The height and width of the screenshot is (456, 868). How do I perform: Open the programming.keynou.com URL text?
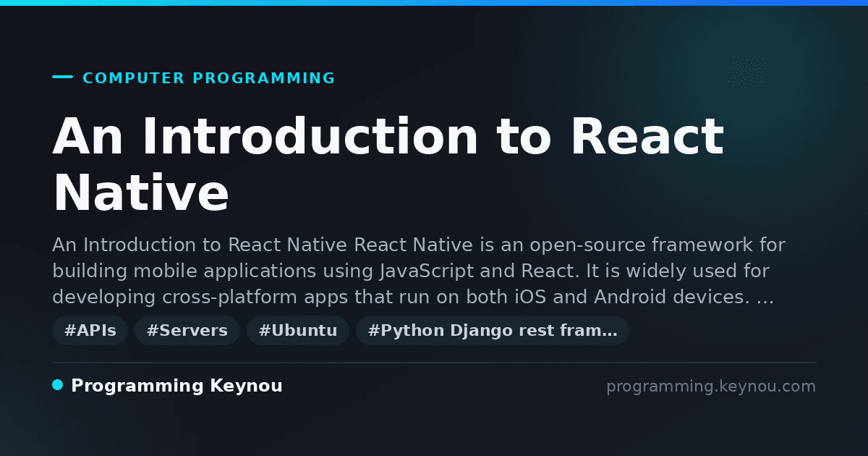point(711,387)
